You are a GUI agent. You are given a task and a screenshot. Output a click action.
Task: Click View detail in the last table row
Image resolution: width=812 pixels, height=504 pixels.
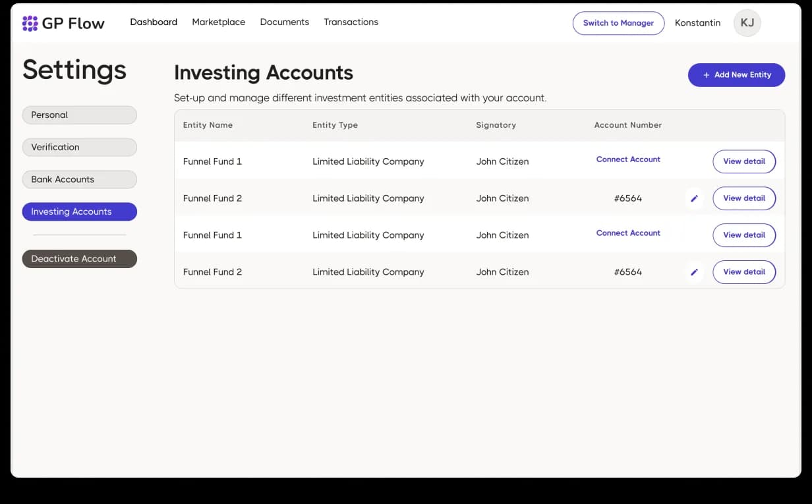(744, 272)
